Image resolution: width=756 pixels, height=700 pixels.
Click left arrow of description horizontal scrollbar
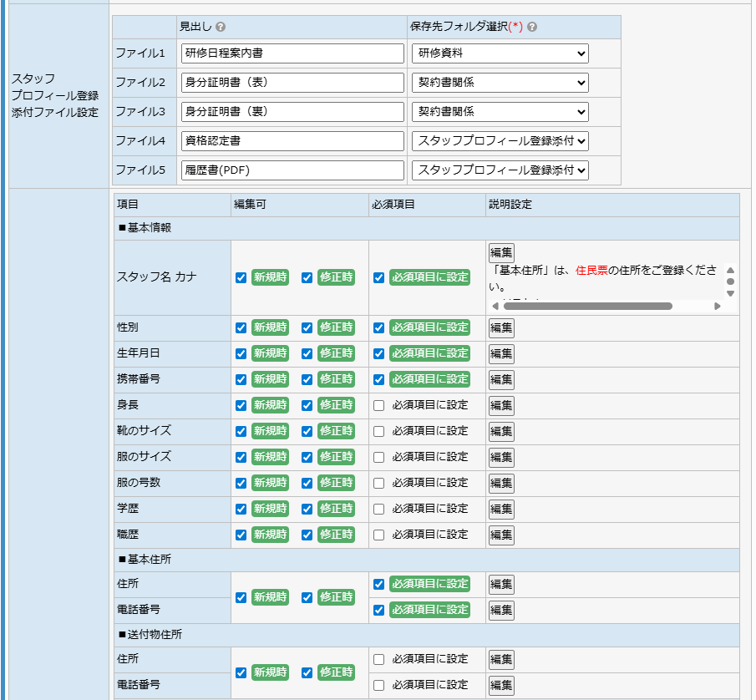tap(495, 306)
